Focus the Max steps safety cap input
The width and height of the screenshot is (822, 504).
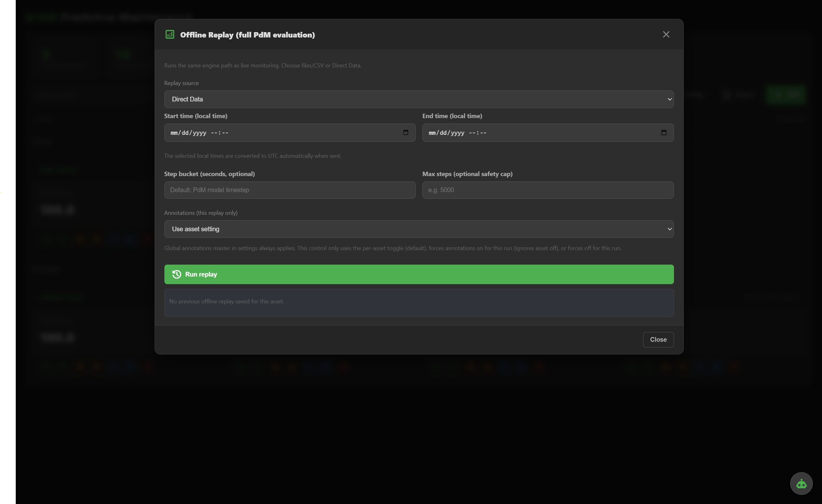click(548, 190)
